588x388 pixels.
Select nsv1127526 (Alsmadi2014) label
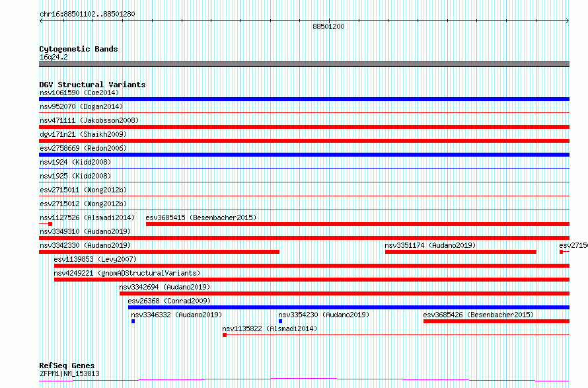pos(87,217)
